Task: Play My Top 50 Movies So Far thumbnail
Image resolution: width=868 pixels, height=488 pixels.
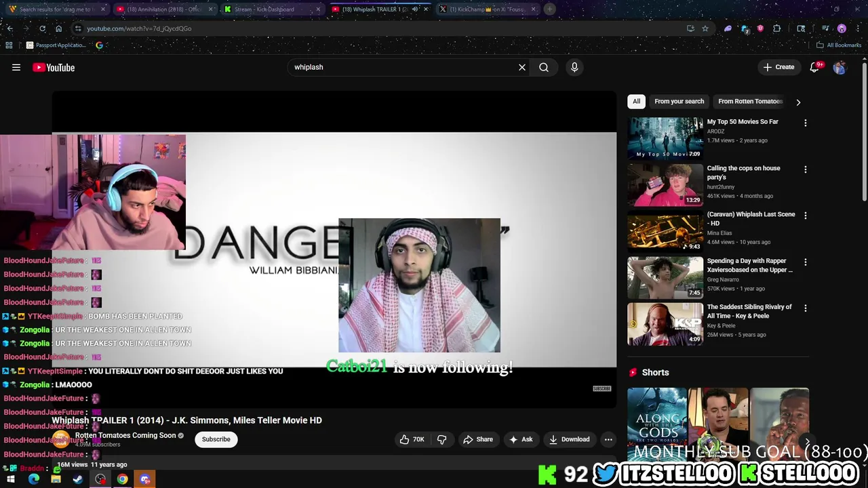Action: coord(665,138)
